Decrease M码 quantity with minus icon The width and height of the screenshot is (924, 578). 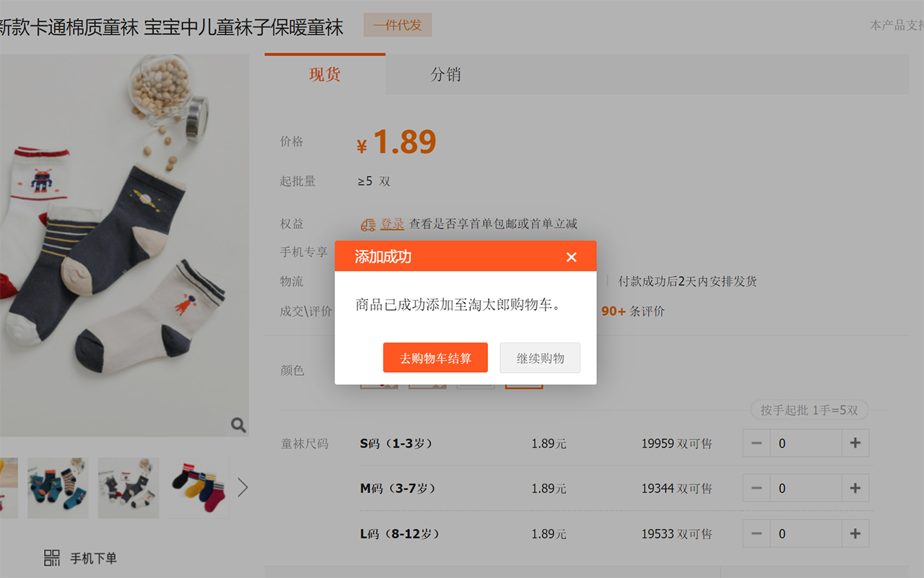(x=757, y=488)
